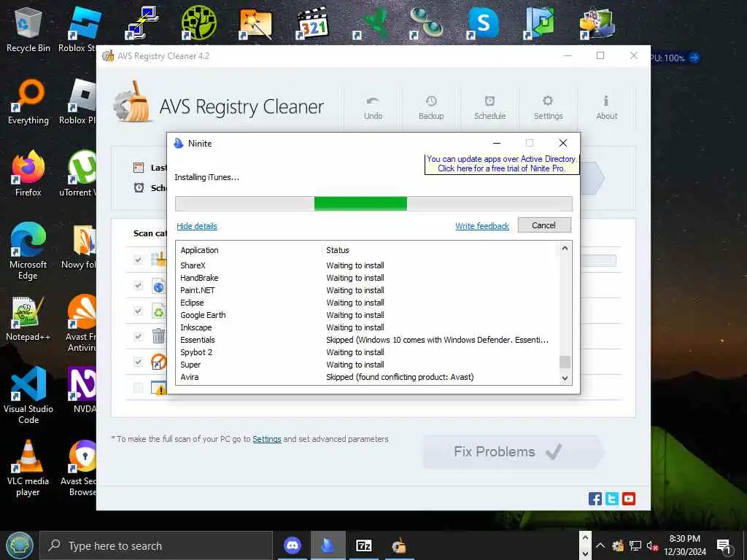Open AVS Facebook page icon

click(x=595, y=499)
